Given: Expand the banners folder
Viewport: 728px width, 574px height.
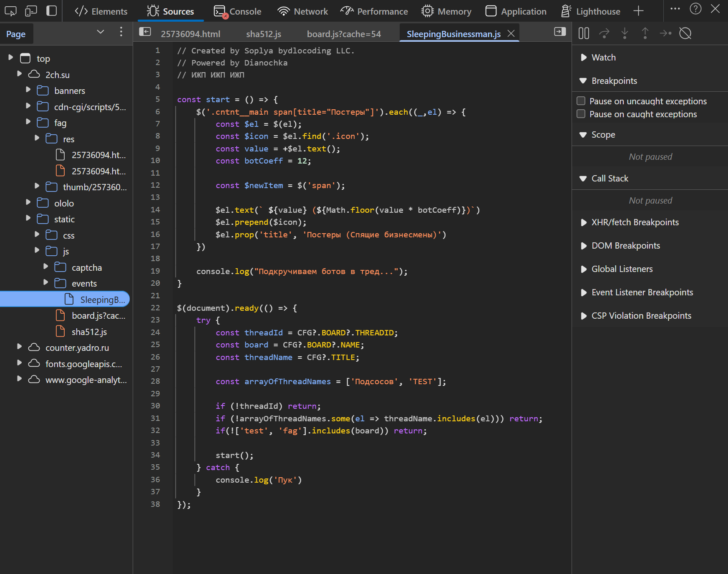Looking at the screenshot, I should [x=28, y=90].
